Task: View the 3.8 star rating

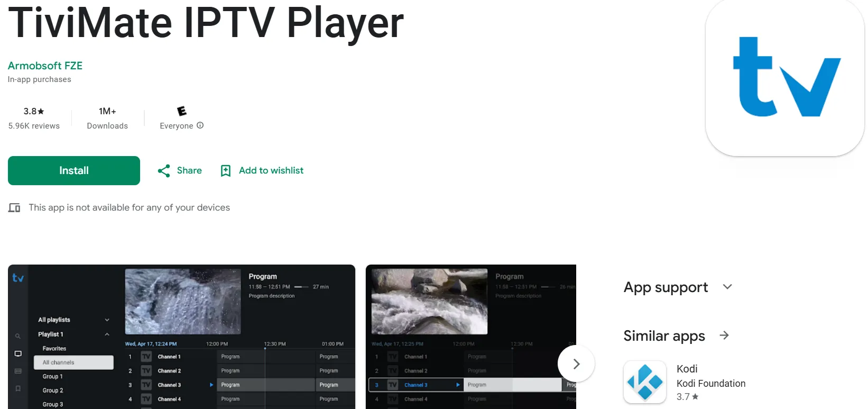Action: pos(34,111)
